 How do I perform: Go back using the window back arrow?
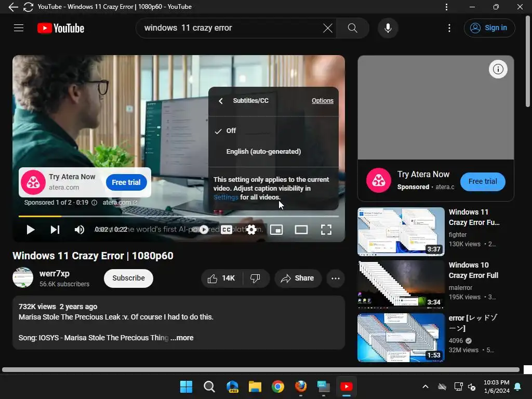click(x=13, y=7)
